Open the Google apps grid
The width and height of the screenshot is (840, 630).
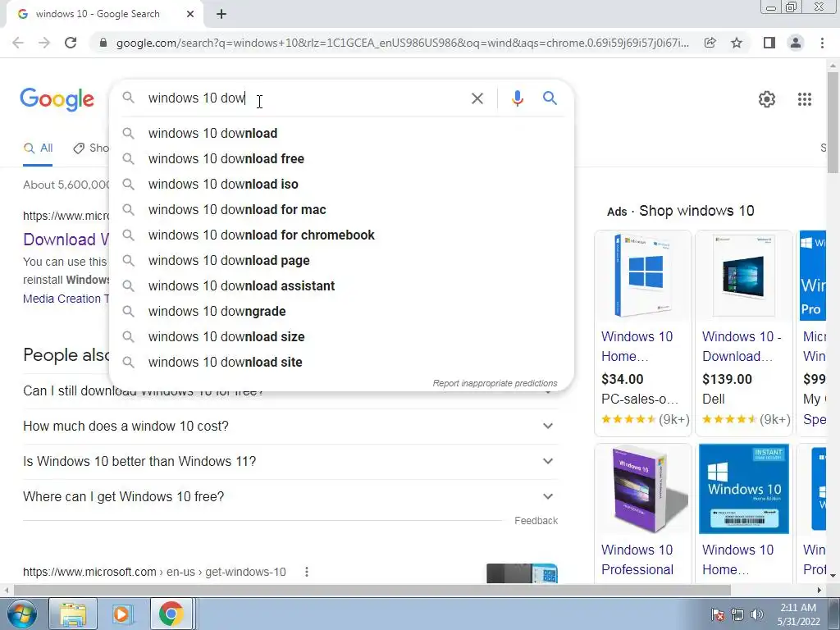pos(804,99)
